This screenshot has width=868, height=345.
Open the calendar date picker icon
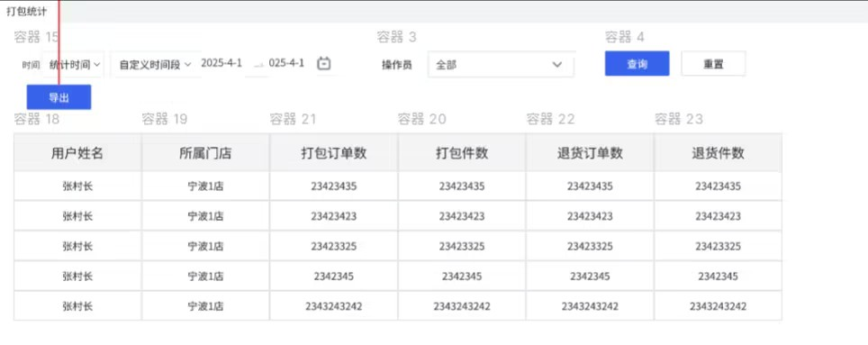pos(324,64)
